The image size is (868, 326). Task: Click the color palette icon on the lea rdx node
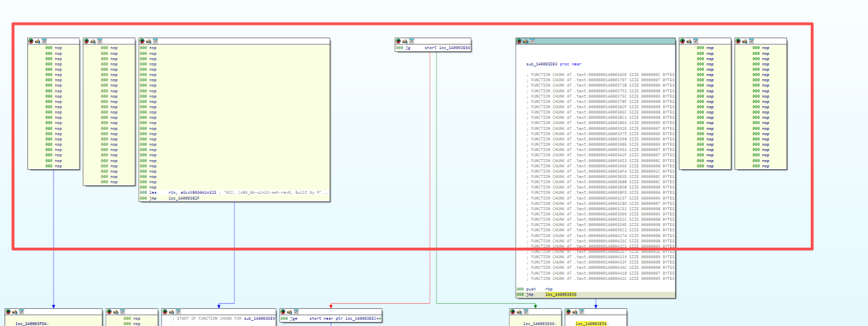[x=142, y=41]
